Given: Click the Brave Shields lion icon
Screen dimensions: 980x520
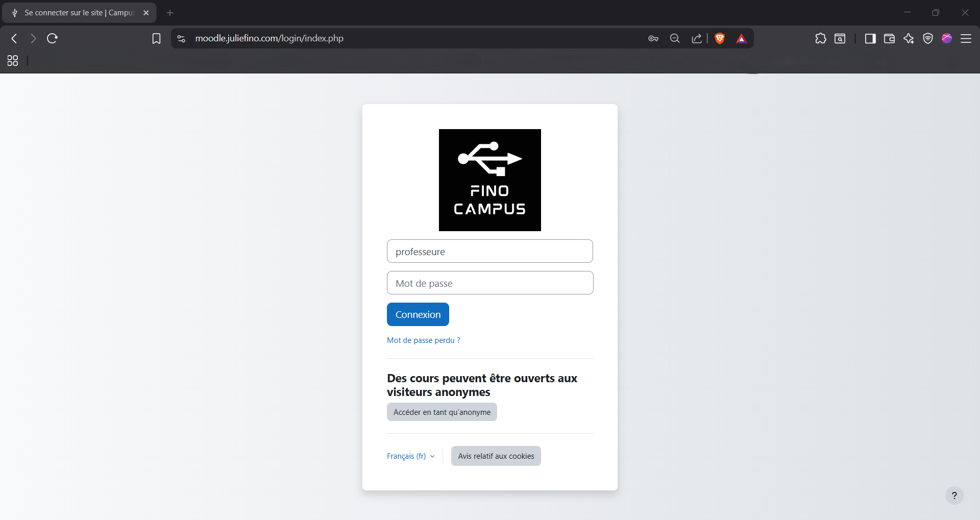Looking at the screenshot, I should tap(720, 38).
